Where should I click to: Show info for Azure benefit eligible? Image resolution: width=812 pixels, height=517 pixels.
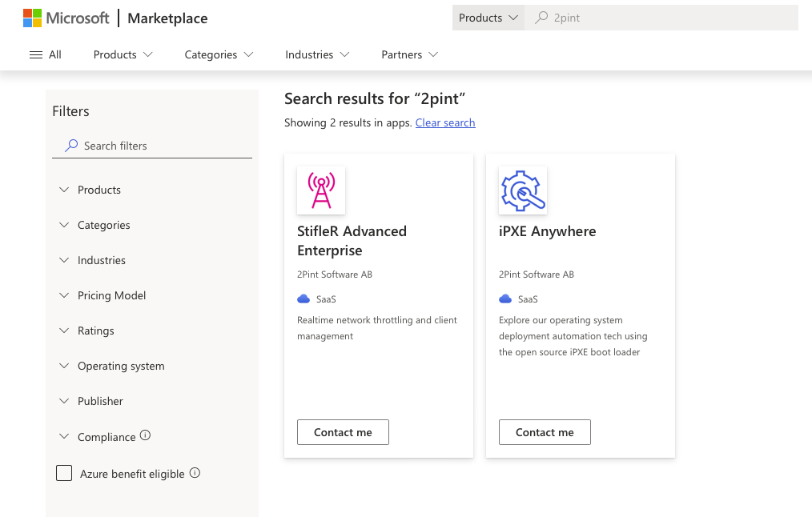pos(195,473)
